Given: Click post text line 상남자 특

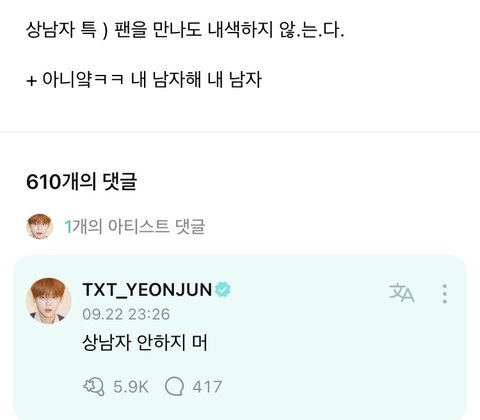Looking at the screenshot, I should [x=185, y=30].
